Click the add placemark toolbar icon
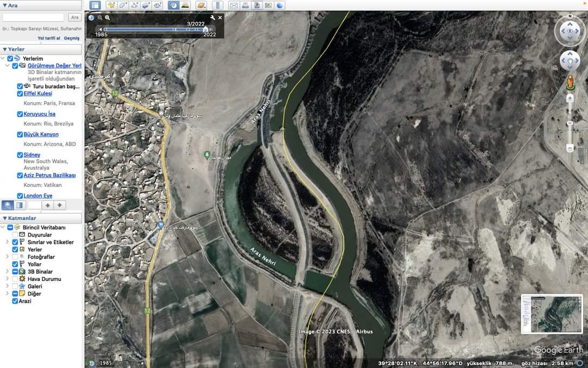The image size is (588, 368). 112,5
